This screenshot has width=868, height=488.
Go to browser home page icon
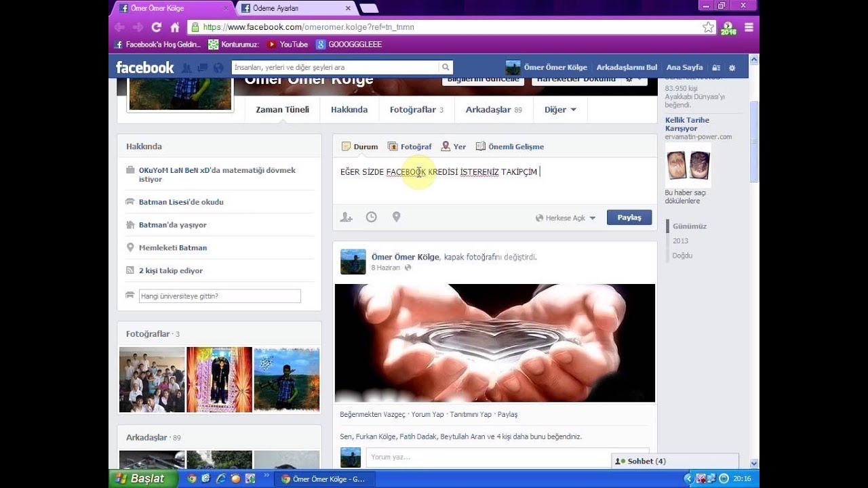coord(175,27)
